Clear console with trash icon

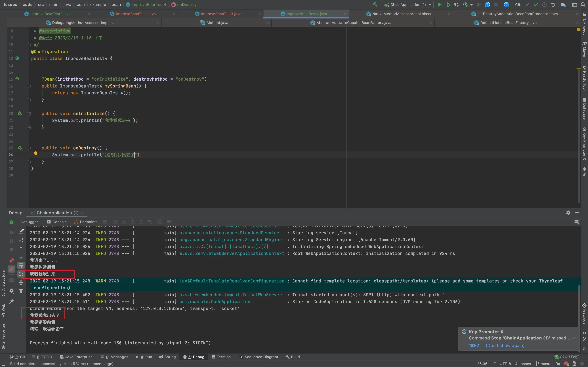point(21,291)
